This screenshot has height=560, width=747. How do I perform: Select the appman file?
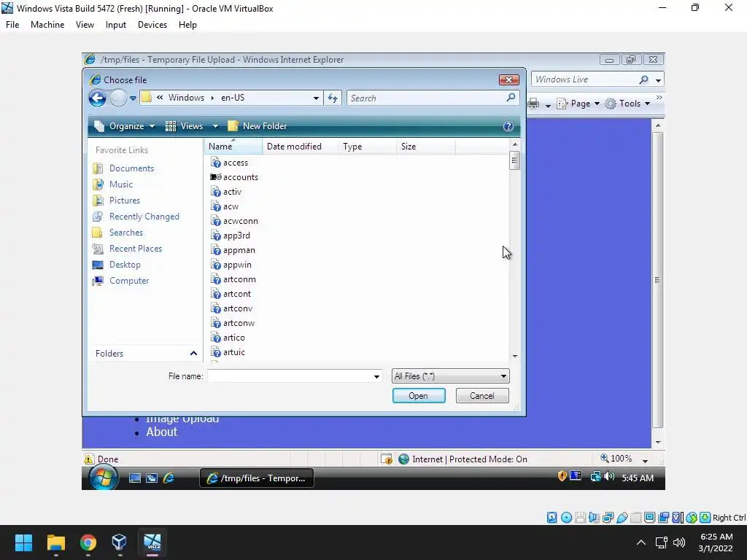point(233,251)
